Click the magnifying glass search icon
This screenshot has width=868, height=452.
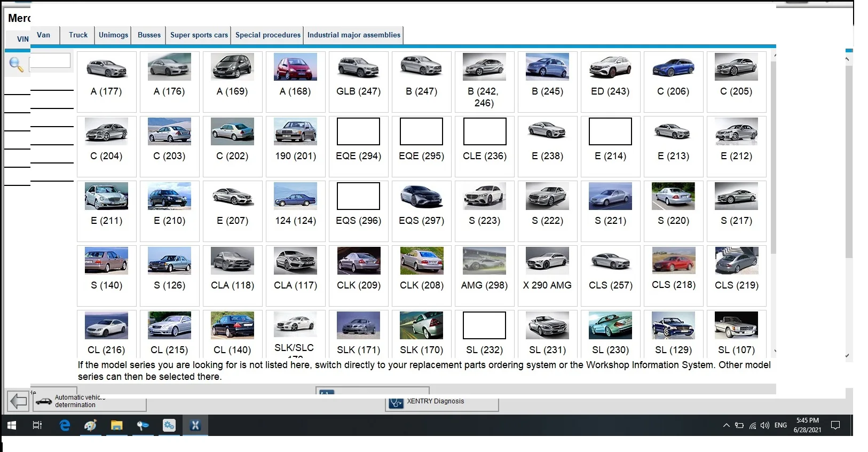click(16, 65)
